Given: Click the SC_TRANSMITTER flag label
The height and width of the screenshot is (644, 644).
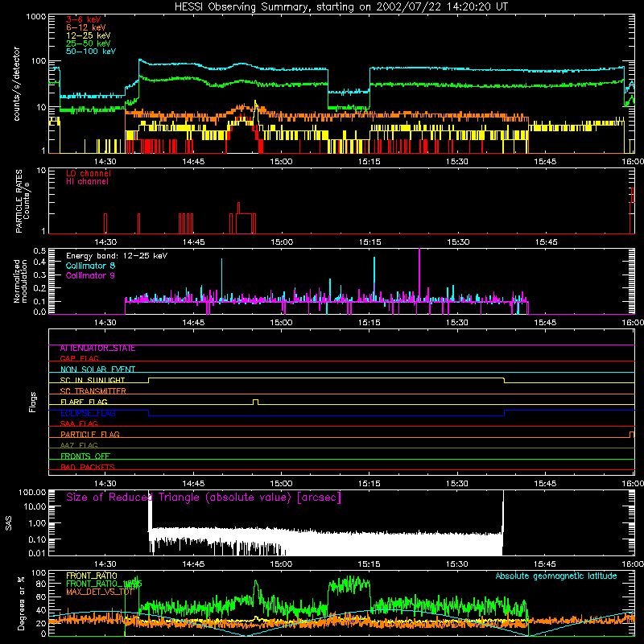Looking at the screenshot, I should click(93, 391).
